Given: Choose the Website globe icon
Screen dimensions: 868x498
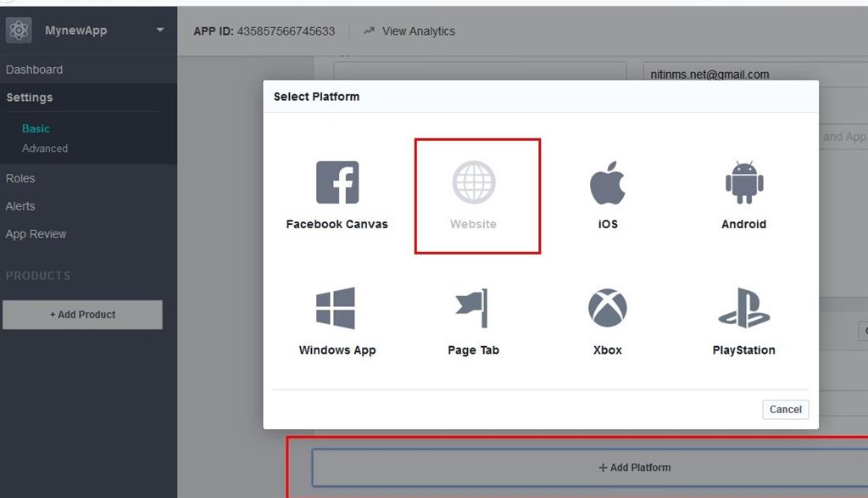Looking at the screenshot, I should 474,182.
